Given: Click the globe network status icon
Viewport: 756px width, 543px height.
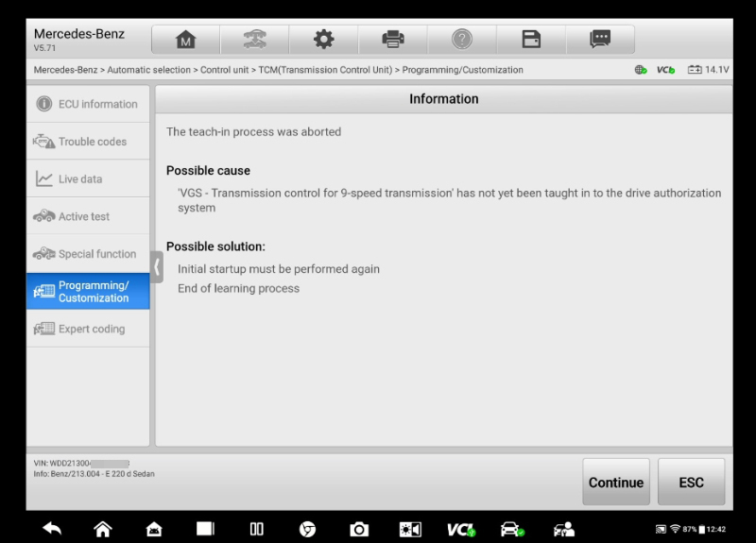Looking at the screenshot, I should (x=641, y=70).
